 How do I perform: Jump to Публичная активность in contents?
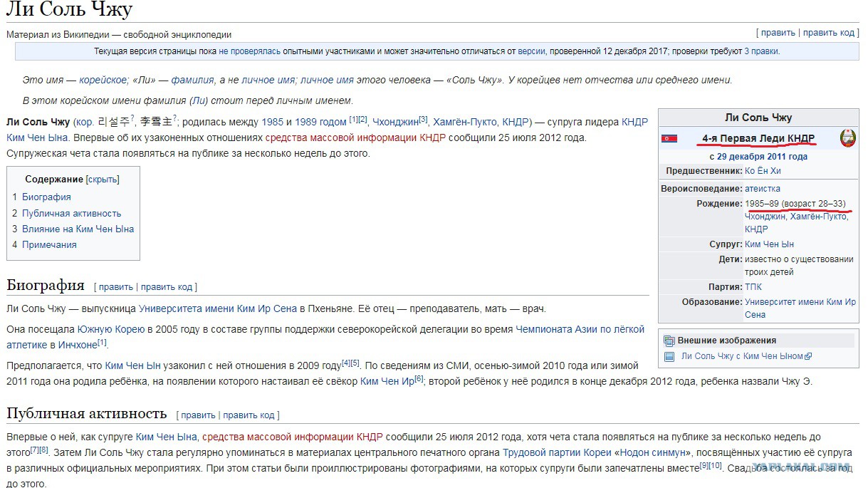pyautogui.click(x=71, y=213)
